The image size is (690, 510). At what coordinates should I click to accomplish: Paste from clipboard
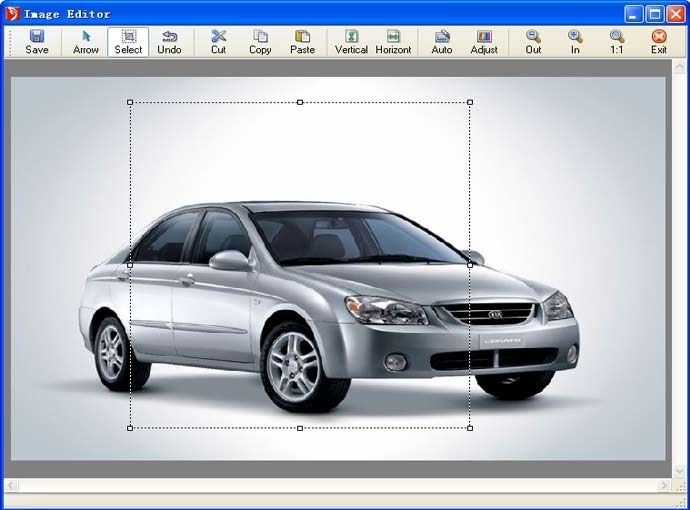tap(302, 42)
